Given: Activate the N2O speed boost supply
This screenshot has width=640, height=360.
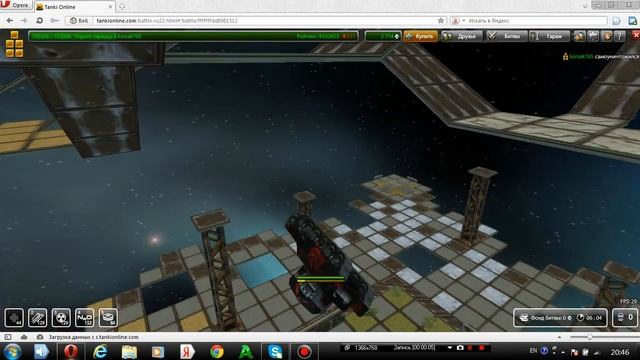Looking at the screenshot, I should (x=84, y=318).
